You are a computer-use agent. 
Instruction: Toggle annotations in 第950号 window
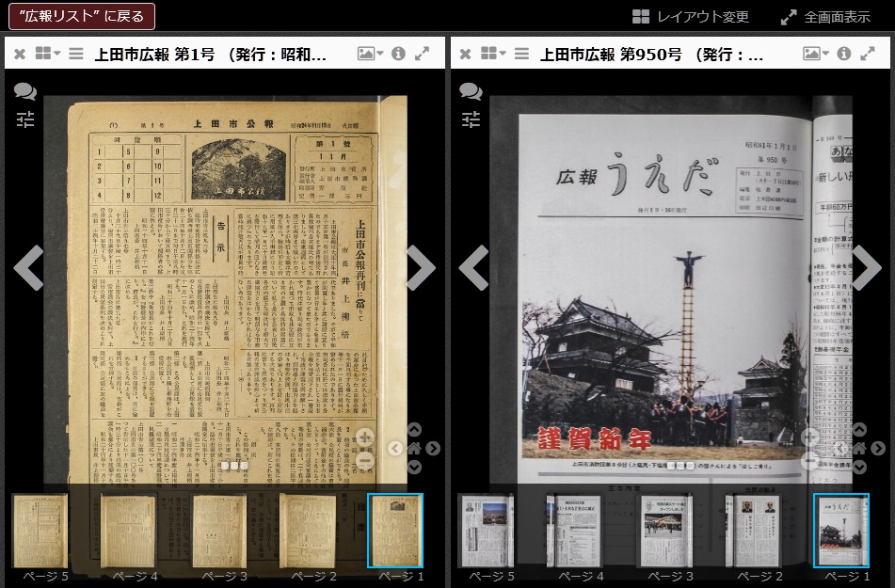pos(471,90)
